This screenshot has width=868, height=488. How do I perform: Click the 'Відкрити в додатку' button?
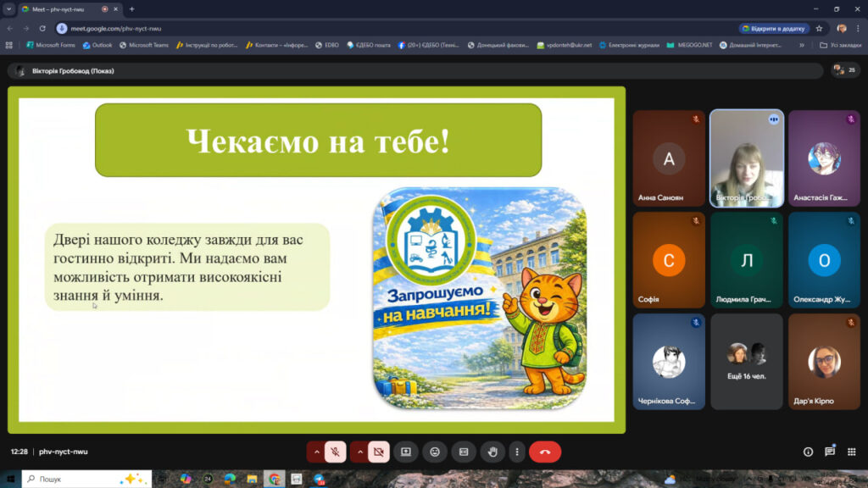pyautogui.click(x=774, y=28)
